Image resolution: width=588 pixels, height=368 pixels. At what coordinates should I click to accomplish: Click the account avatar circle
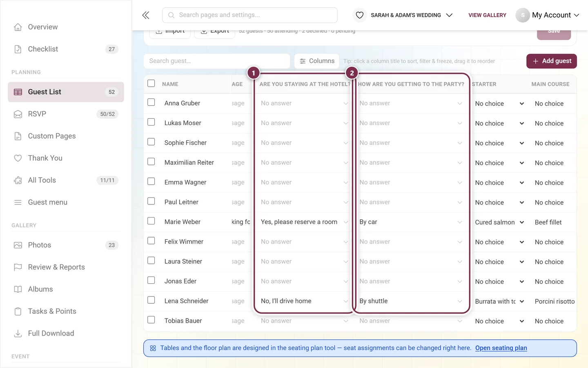(523, 15)
